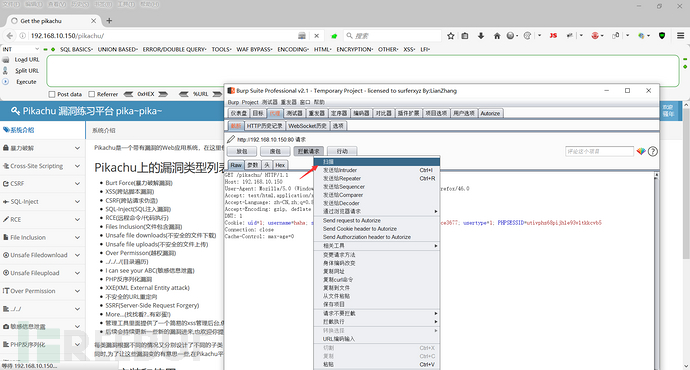Click the left arrow beside %URL
This screenshot has width=690, height=370.
pos(184,94)
